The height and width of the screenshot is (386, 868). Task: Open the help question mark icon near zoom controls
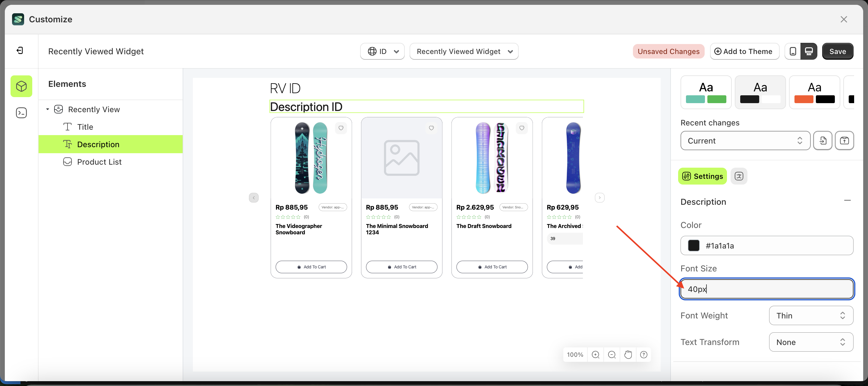[644, 354]
